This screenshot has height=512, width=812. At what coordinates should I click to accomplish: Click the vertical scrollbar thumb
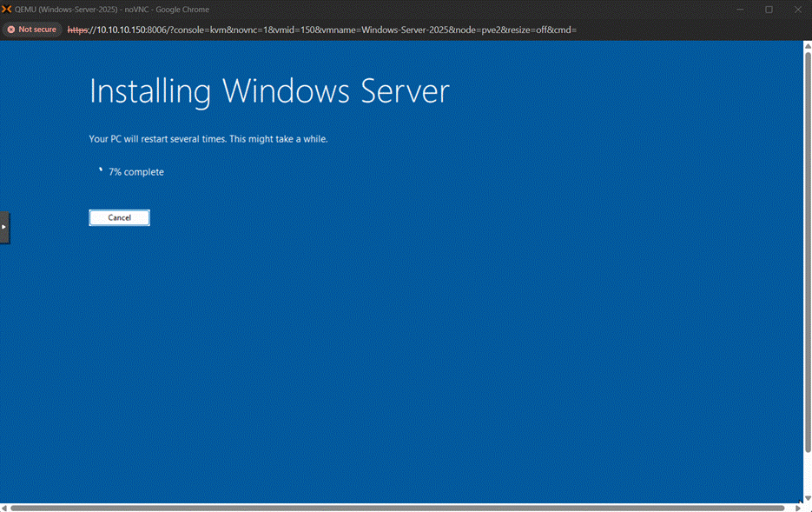click(x=807, y=252)
